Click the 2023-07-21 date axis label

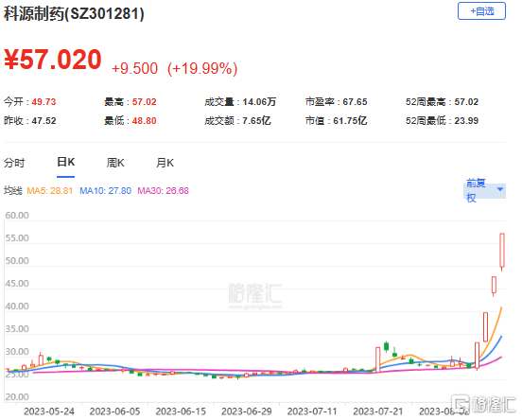click(x=378, y=411)
